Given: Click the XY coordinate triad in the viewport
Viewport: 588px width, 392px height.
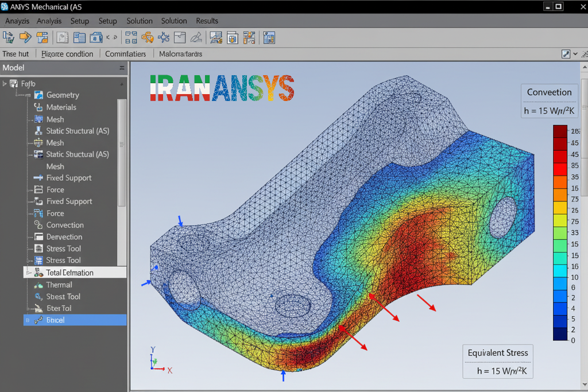Looking at the screenshot, I should pos(161,360).
